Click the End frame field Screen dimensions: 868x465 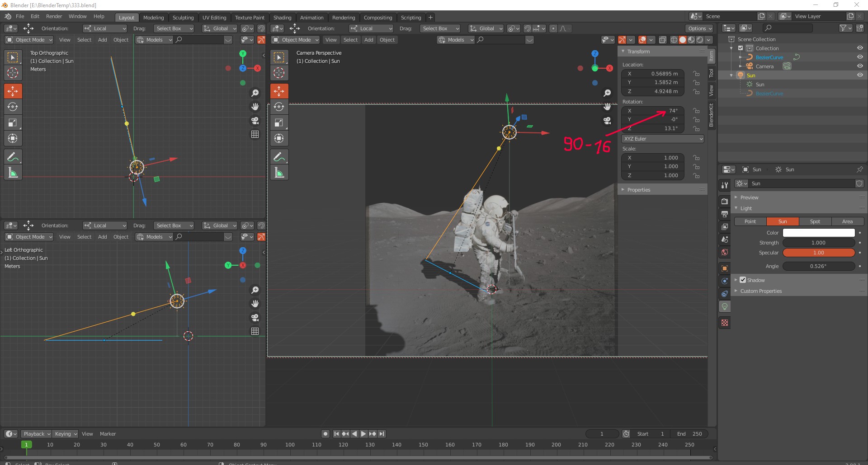tap(689, 434)
